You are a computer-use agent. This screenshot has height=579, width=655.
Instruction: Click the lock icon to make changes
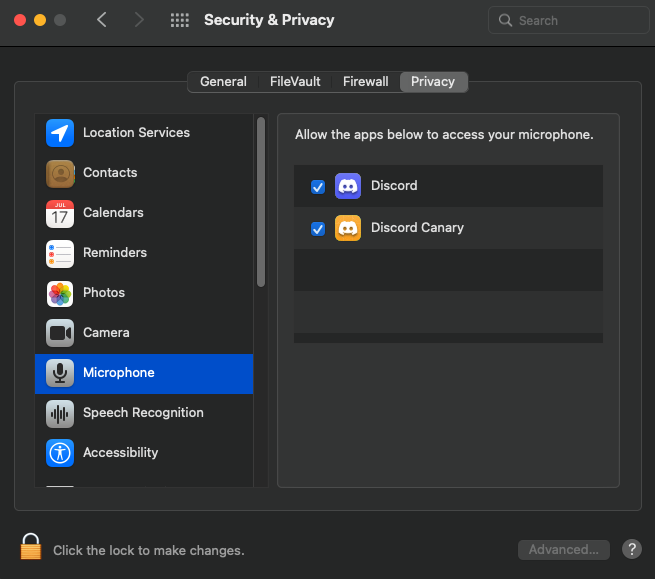click(31, 546)
